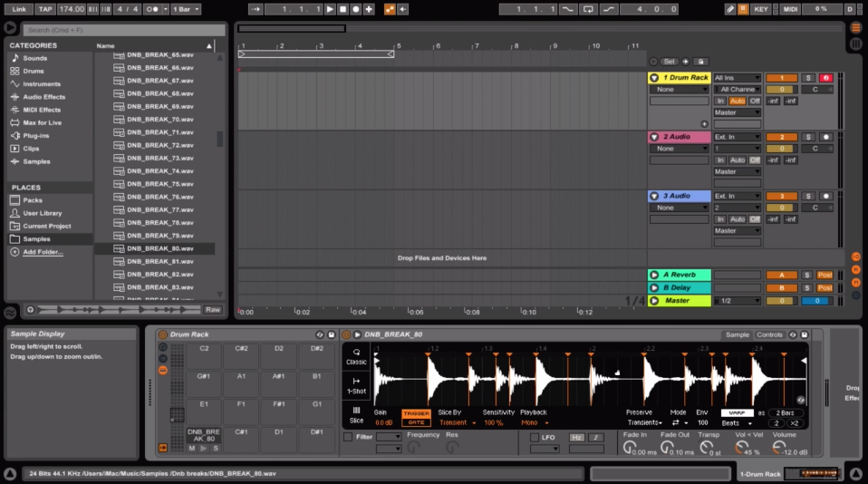The image size is (868, 484).
Task: Click the Raw preview button
Action: 213,310
